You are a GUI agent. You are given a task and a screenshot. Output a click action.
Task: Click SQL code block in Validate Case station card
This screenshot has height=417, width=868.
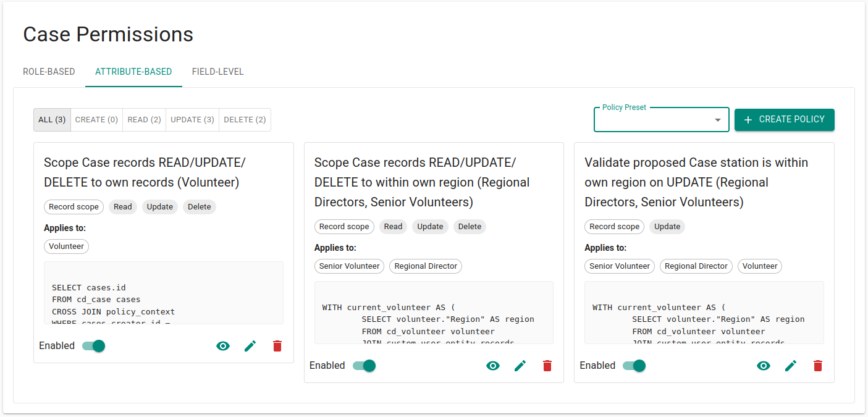pyautogui.click(x=704, y=313)
